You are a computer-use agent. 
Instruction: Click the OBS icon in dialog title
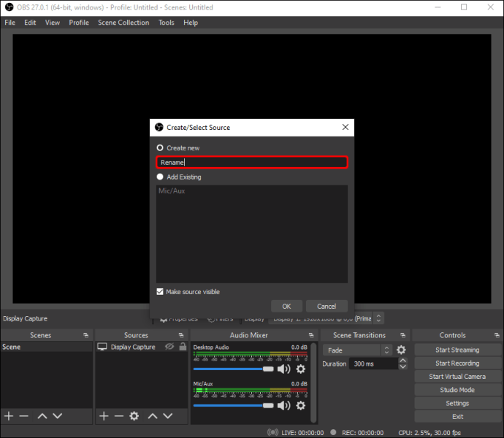click(x=159, y=127)
